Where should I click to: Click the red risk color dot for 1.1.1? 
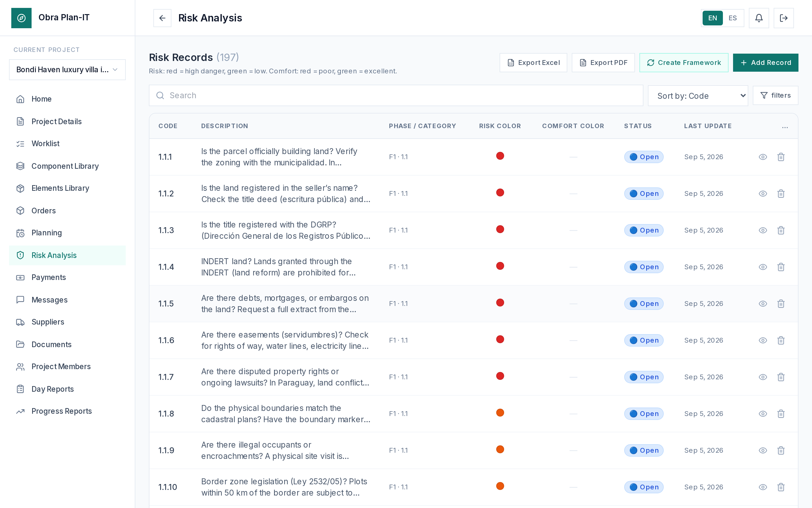coord(500,156)
